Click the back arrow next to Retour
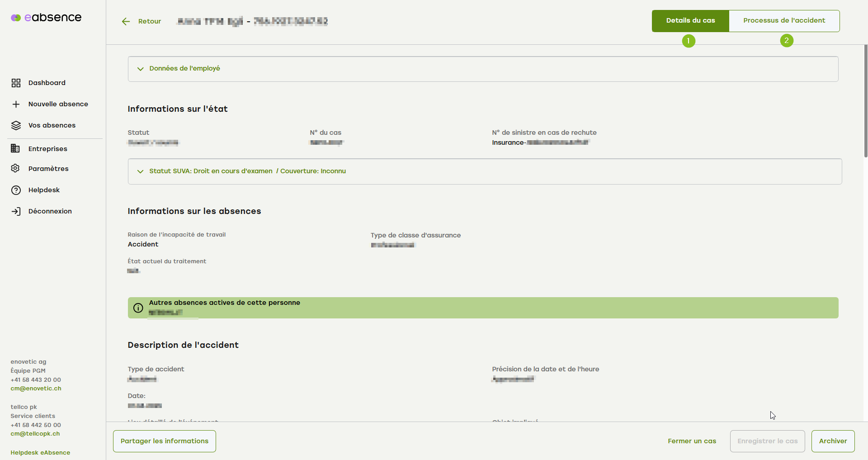Screen dimensions: 868x460 tap(126, 22)
